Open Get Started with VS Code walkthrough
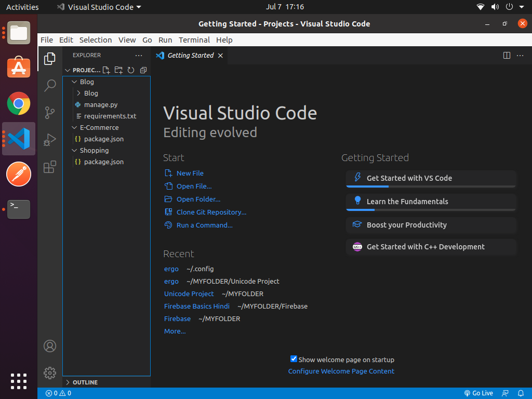532x399 pixels. tap(431, 179)
